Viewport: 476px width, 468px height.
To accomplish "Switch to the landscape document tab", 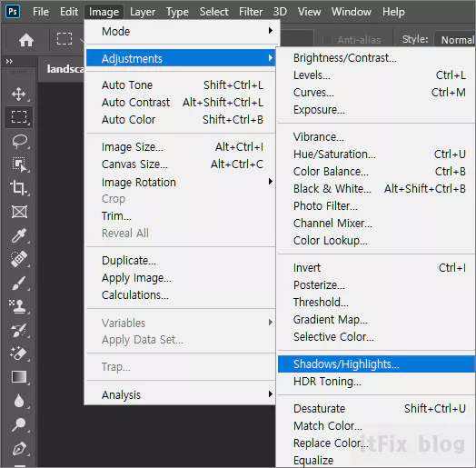I will 64,69.
